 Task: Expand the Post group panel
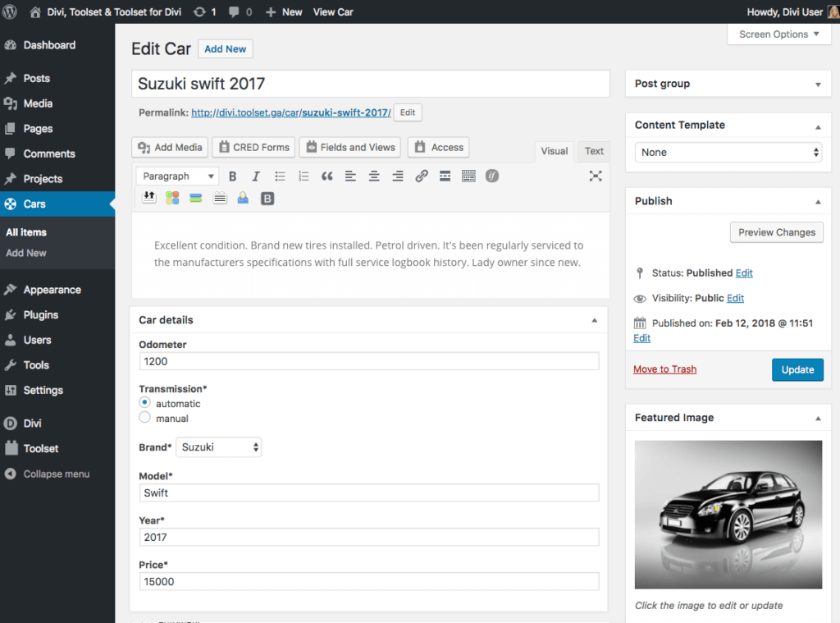[818, 85]
